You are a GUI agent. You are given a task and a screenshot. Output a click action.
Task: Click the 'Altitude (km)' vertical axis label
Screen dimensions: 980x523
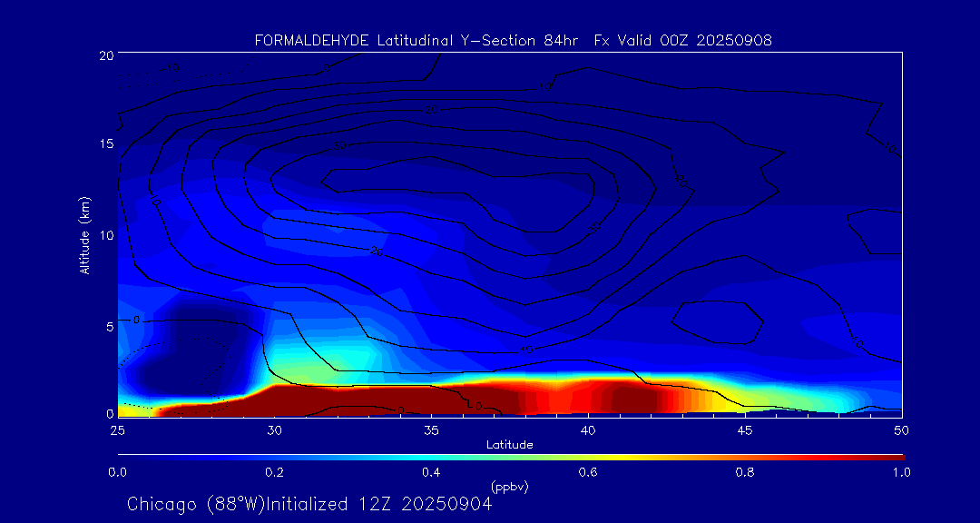pyautogui.click(x=84, y=234)
